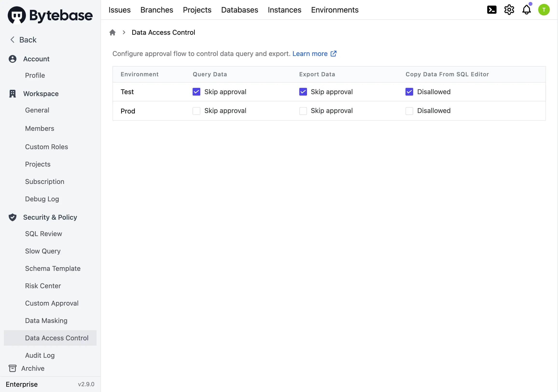558x392 pixels.
Task: Enable Skip approval for Prod Export Data
Action: click(x=302, y=110)
